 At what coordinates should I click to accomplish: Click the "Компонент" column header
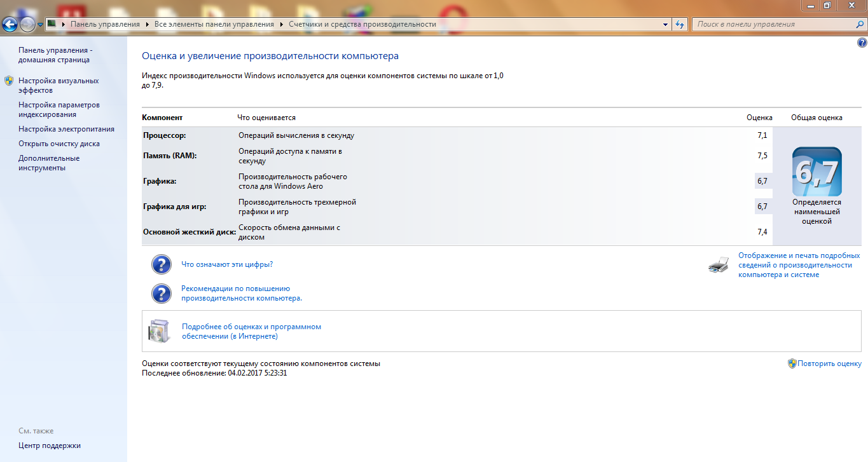point(162,118)
